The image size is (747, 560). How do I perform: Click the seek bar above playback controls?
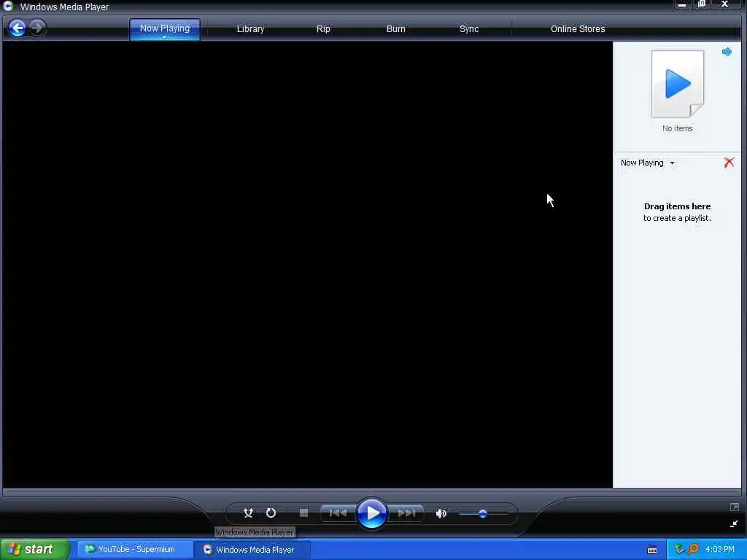pyautogui.click(x=371, y=492)
